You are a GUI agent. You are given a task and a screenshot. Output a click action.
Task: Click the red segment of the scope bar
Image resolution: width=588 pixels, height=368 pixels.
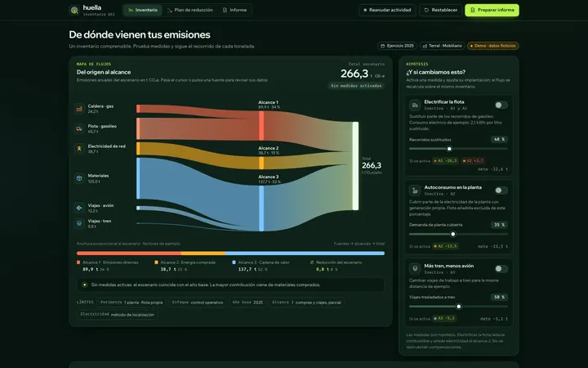click(129, 254)
